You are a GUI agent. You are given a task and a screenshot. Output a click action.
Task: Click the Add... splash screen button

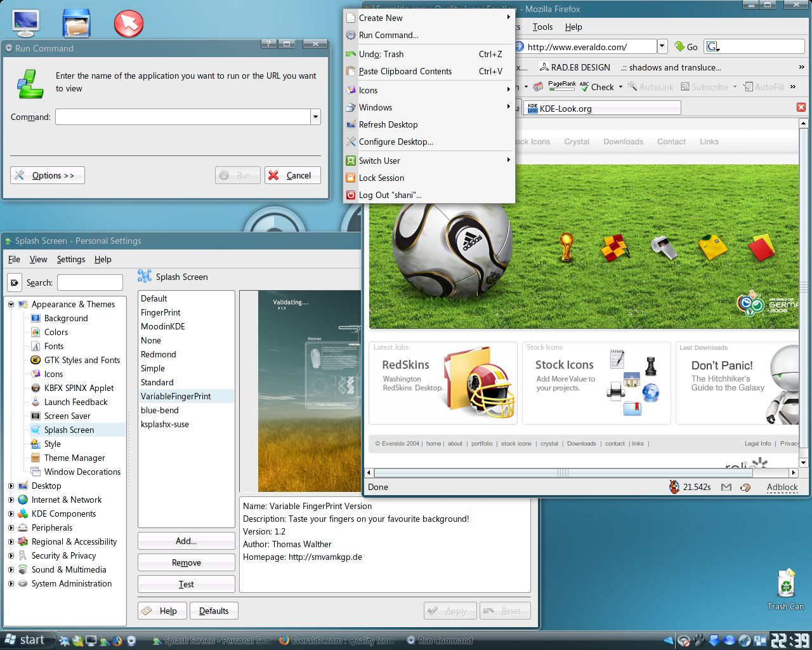coord(187,541)
